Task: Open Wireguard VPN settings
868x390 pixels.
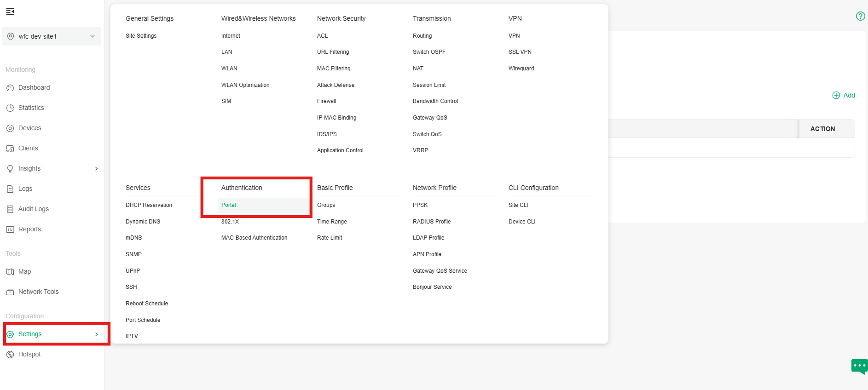Action: pyautogui.click(x=521, y=69)
